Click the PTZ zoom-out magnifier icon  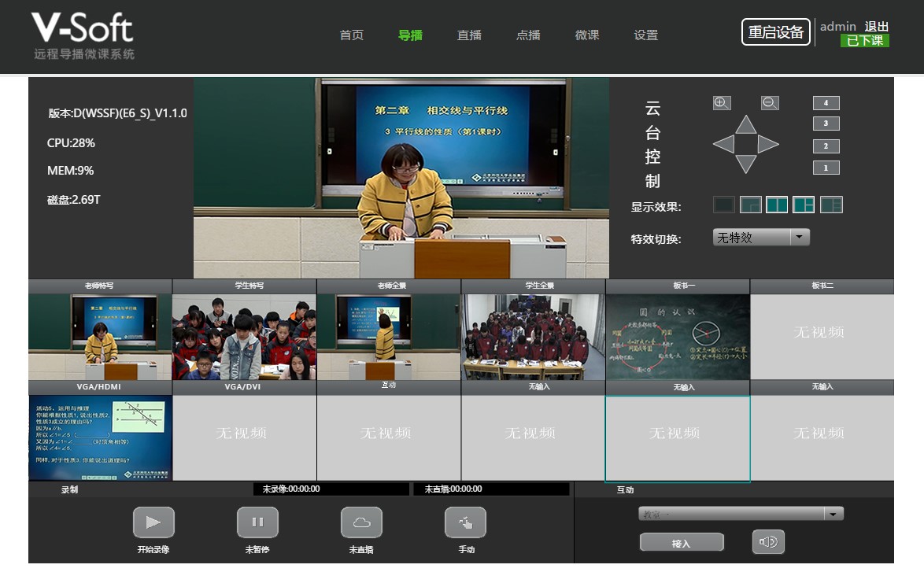(770, 102)
